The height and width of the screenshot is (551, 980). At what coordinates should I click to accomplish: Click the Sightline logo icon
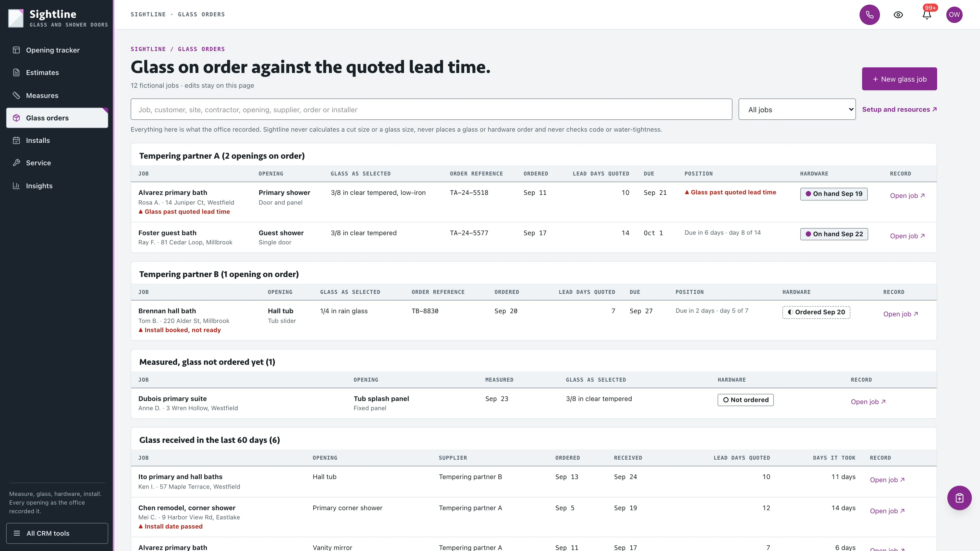click(16, 18)
